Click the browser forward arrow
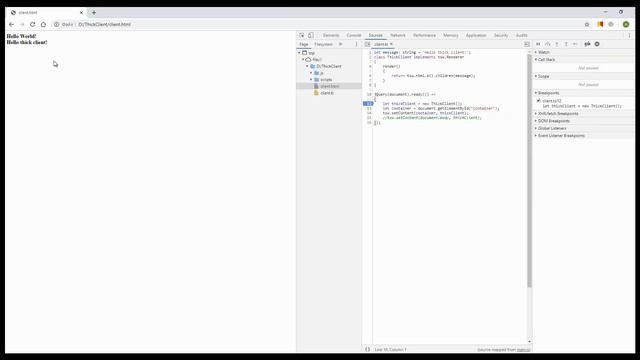This screenshot has height=360, width=640. tap(22, 24)
